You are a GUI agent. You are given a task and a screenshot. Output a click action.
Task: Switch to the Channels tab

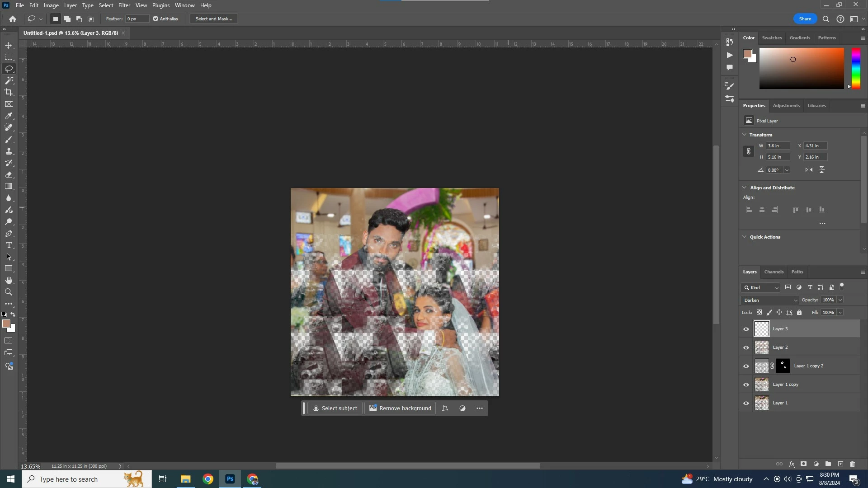pyautogui.click(x=774, y=272)
